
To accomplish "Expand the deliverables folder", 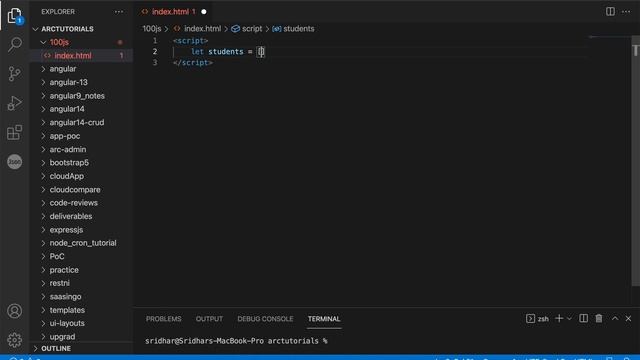I will [x=71, y=216].
